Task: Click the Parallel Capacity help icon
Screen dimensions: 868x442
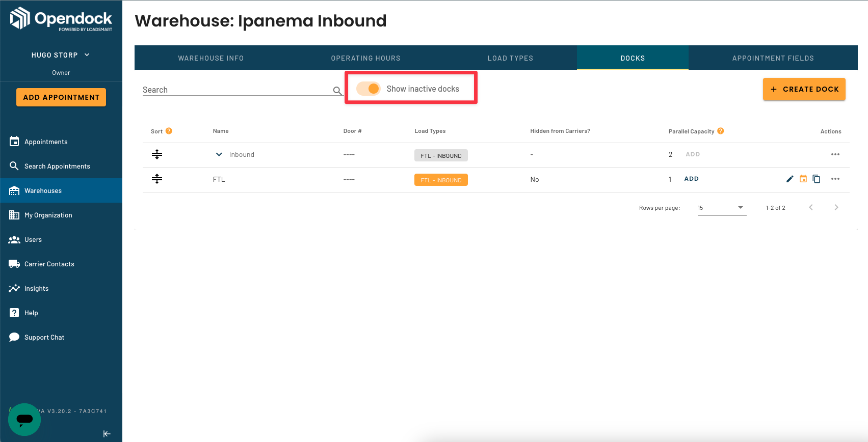Action: click(721, 131)
